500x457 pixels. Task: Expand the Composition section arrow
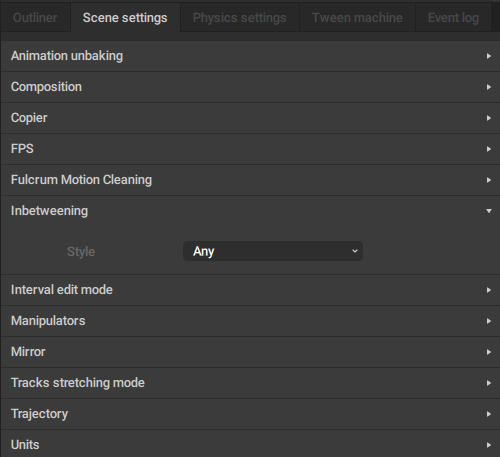(x=489, y=87)
